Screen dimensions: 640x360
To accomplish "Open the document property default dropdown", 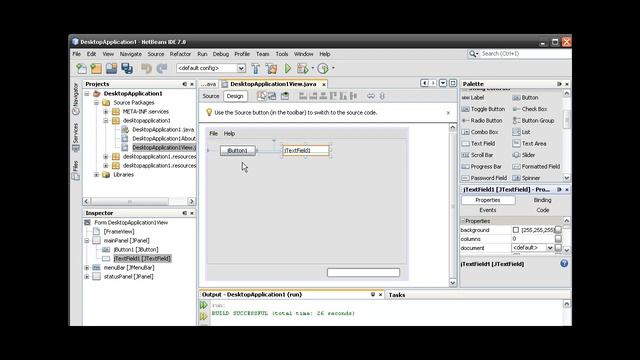I will 550,248.
